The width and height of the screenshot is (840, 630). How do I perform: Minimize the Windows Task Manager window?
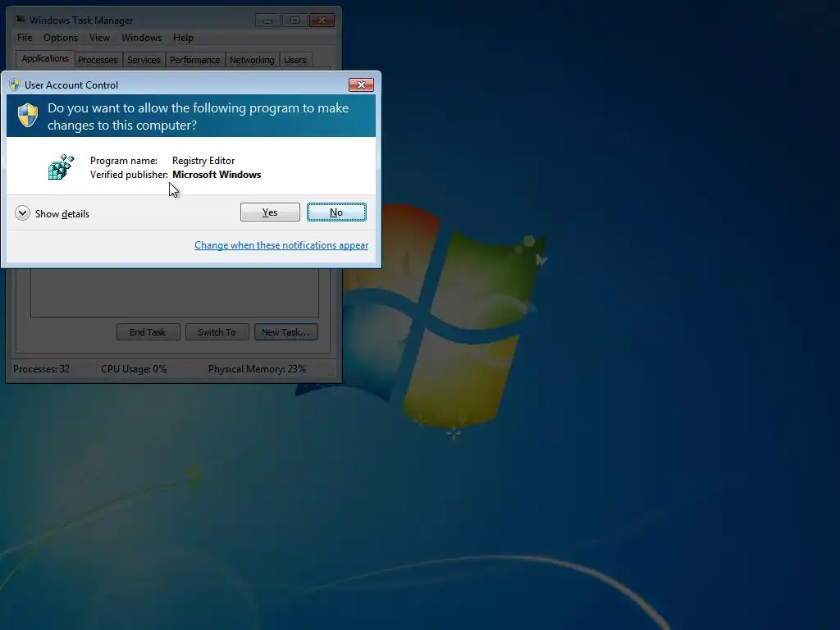267,21
